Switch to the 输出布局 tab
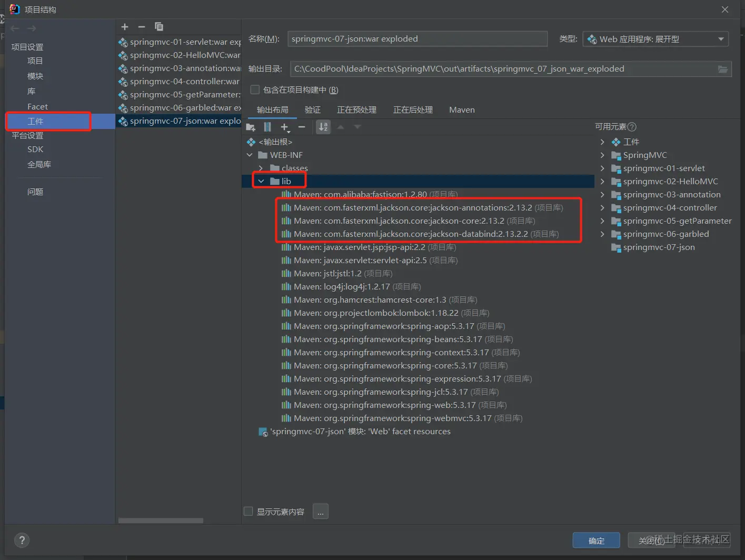745x560 pixels. pyautogui.click(x=273, y=109)
